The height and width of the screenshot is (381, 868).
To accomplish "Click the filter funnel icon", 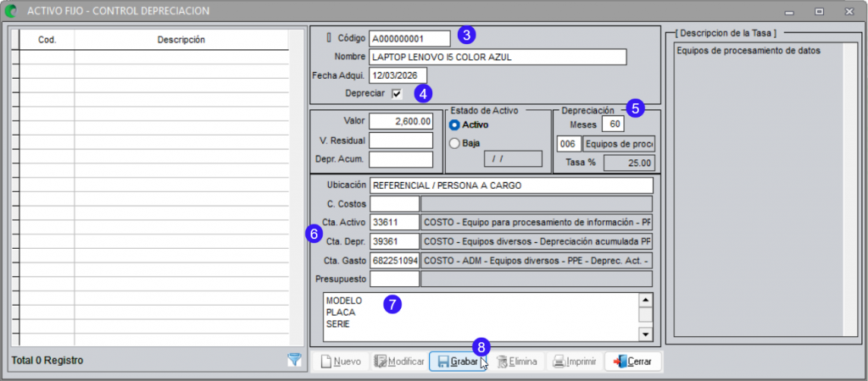I will pyautogui.click(x=294, y=361).
